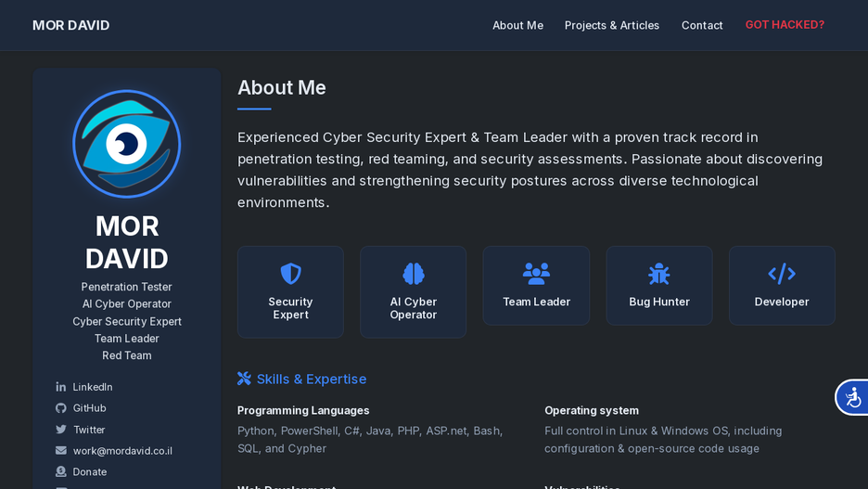Click the MOR DAVID site logo text
Image resolution: width=868 pixels, height=489 pixels.
click(70, 25)
